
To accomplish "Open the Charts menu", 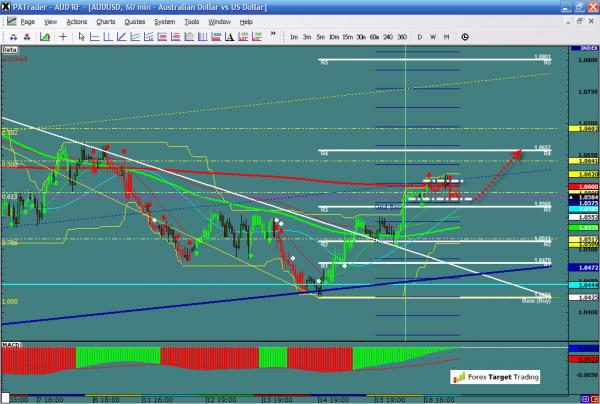I will click(105, 20).
